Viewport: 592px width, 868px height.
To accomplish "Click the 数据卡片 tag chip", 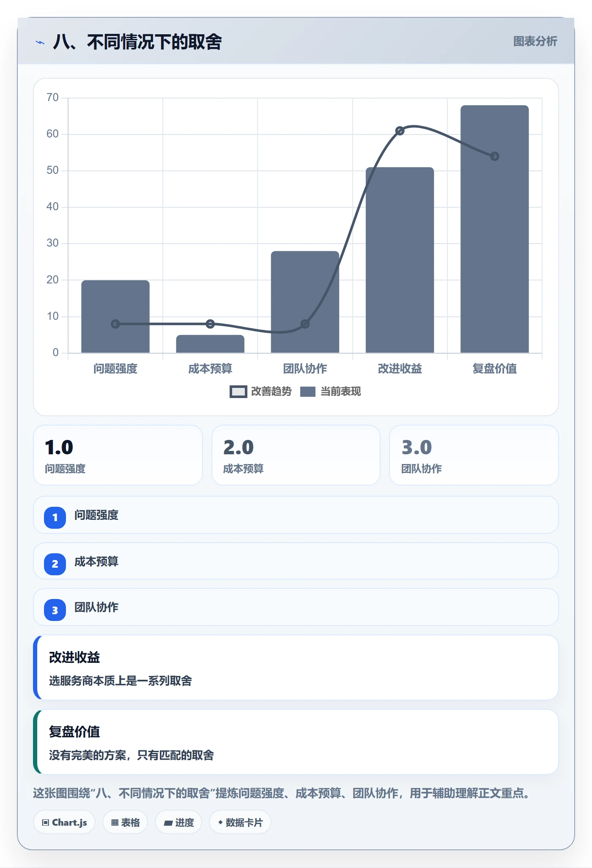I will point(240,822).
